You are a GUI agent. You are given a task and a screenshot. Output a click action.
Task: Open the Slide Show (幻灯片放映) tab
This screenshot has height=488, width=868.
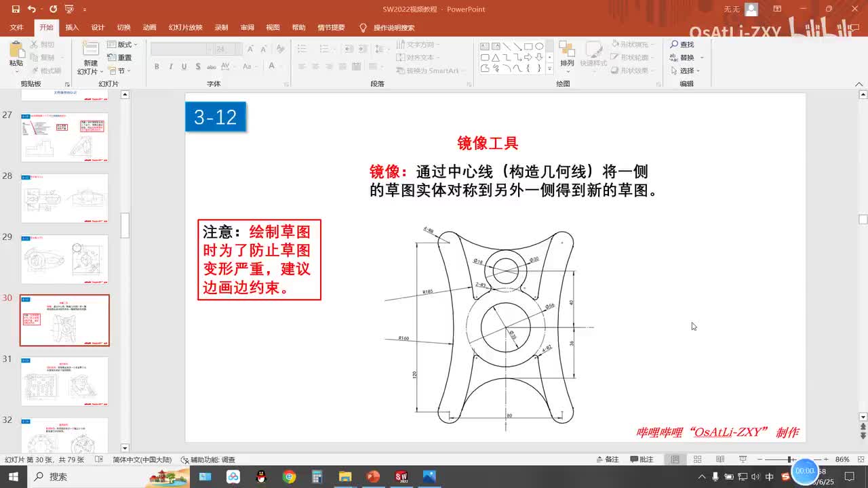(x=185, y=28)
